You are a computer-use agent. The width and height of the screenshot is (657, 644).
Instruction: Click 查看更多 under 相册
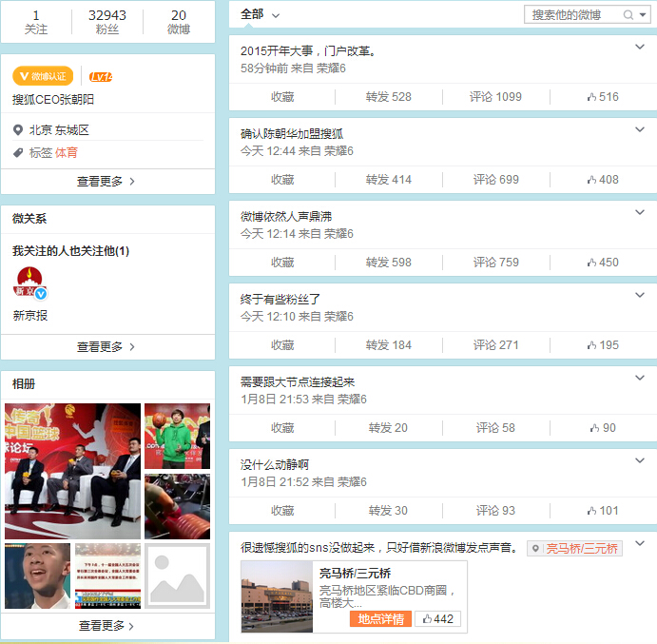coord(107,626)
